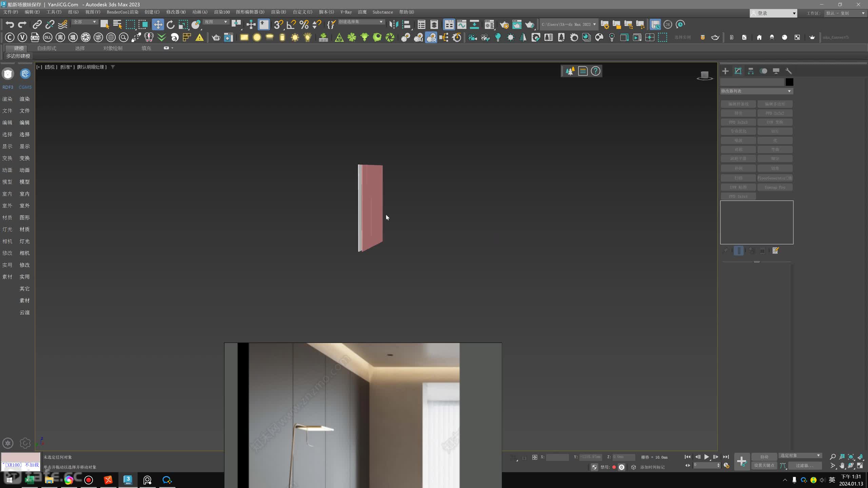
Task: Open the Rendered Frame Window icon
Action: point(517,24)
